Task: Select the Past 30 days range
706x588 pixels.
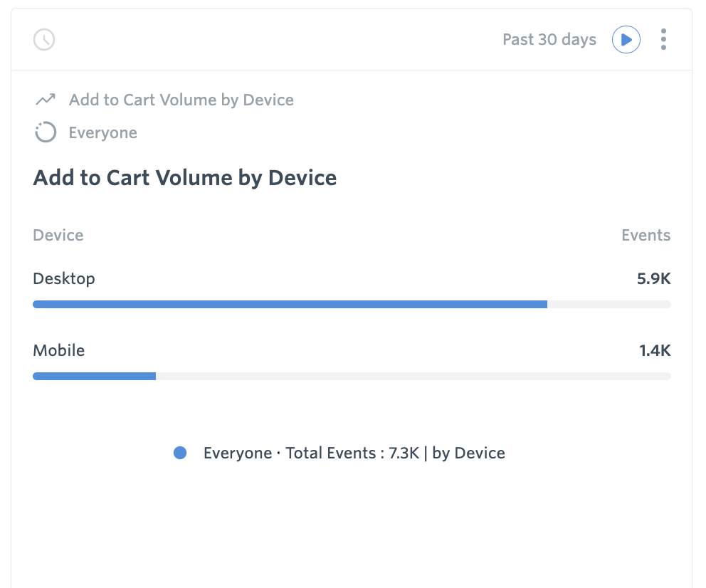Action: pyautogui.click(x=549, y=39)
